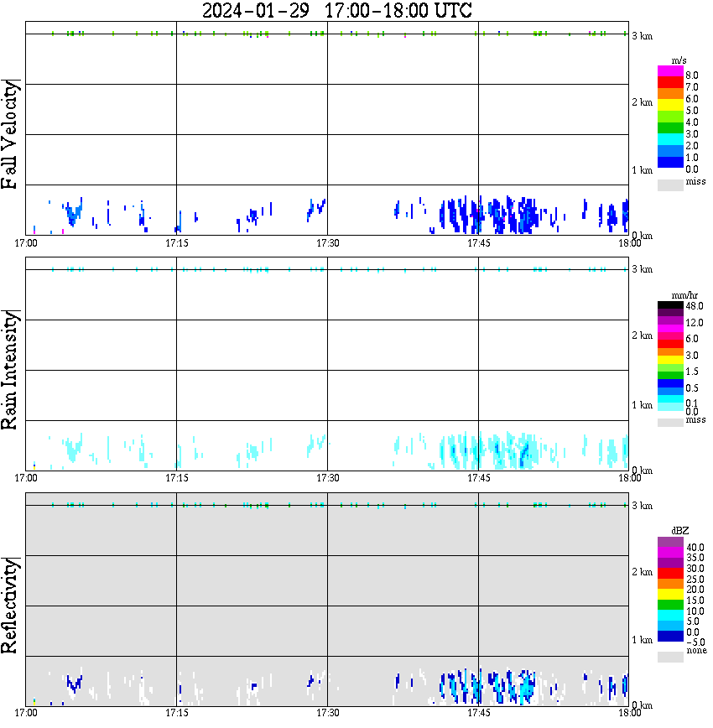Click the dBZ unit label above reflectivity legend

tap(679, 531)
